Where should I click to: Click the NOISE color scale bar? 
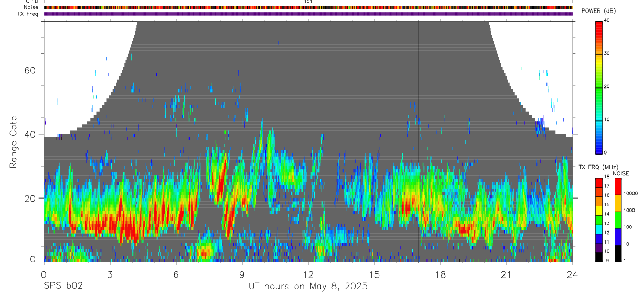point(618,220)
